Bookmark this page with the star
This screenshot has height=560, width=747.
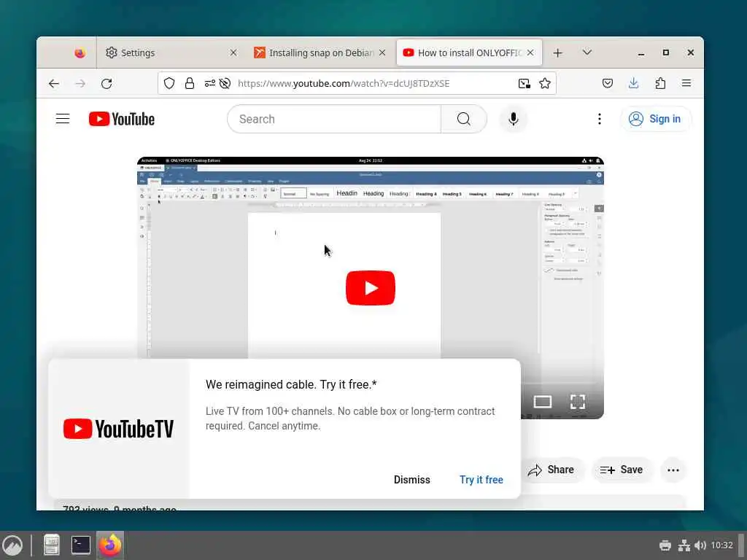545,83
